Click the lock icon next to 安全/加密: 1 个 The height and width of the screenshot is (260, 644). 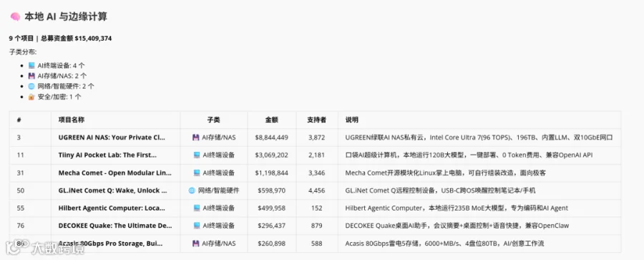pyautogui.click(x=31, y=97)
